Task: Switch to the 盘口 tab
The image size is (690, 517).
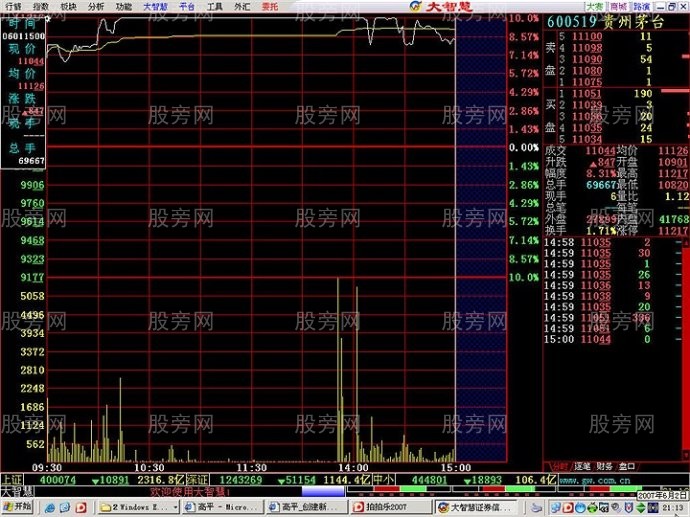Action: click(627, 466)
